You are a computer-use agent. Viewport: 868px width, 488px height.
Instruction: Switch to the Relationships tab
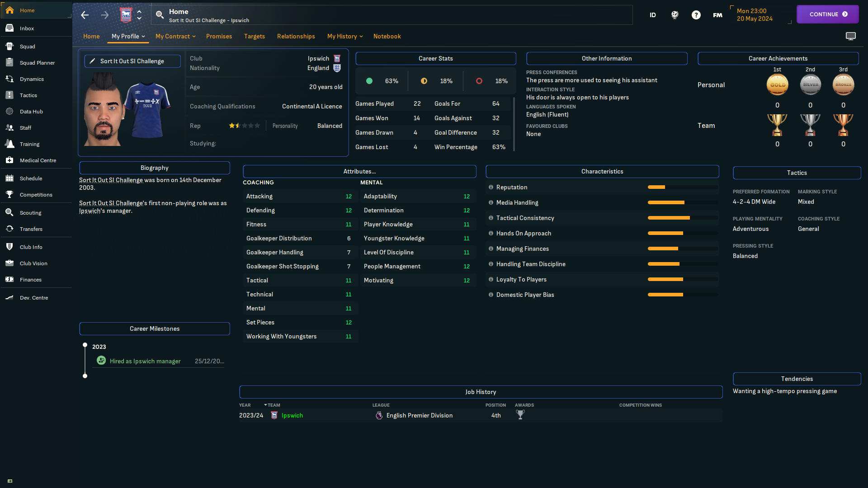pos(296,36)
